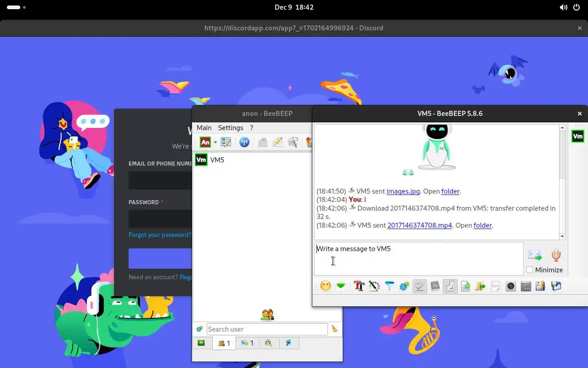The width and height of the screenshot is (588, 368).
Task: Enable the Minimize checkbox
Action: (530, 270)
